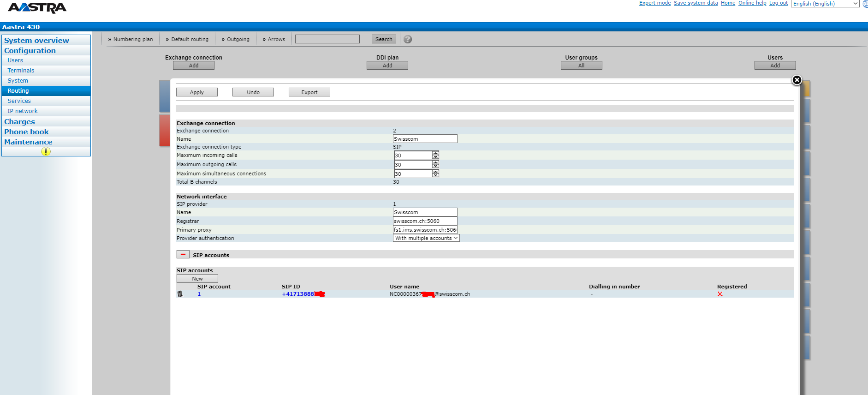
Task: Add entry under Users column
Action: [x=775, y=66]
